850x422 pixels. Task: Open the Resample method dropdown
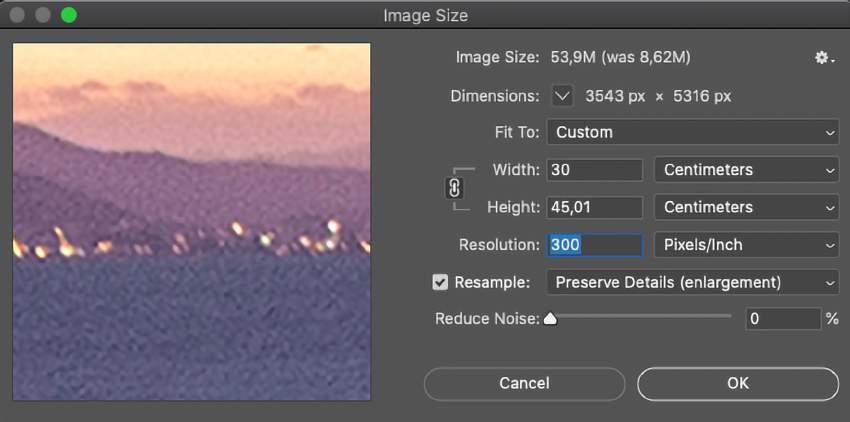pos(692,282)
